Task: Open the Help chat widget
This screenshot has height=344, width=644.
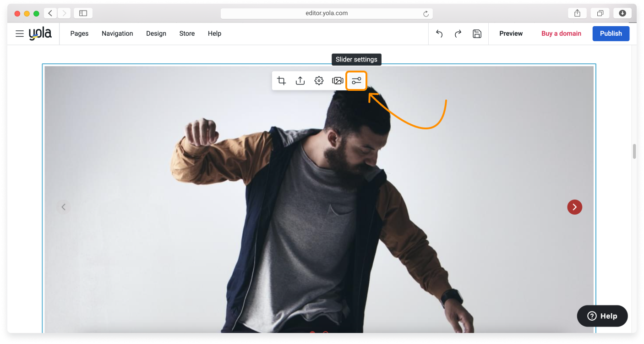Action: click(602, 316)
